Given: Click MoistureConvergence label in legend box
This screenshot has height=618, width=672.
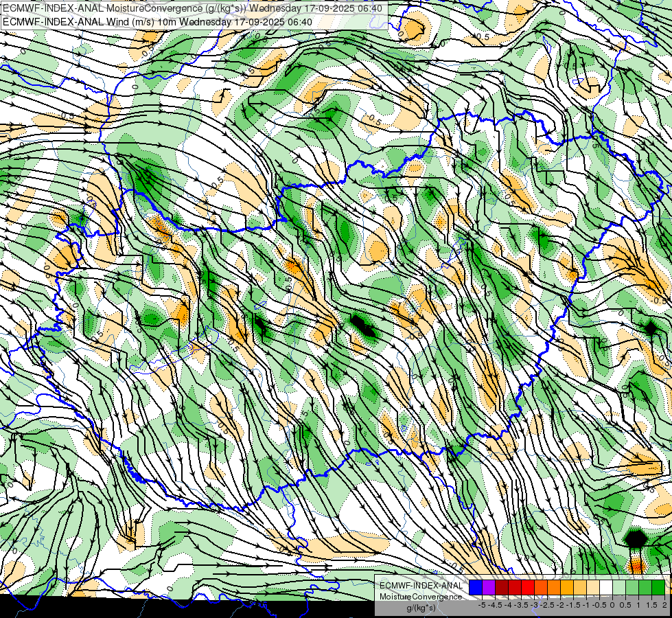Looking at the screenshot, I should (x=421, y=597).
